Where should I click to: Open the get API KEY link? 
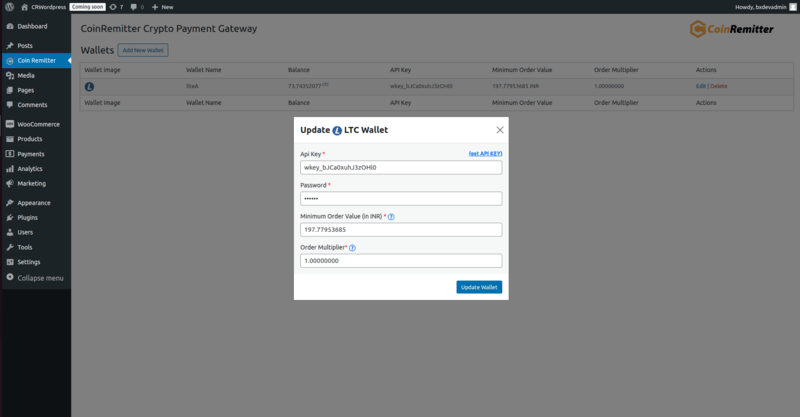point(485,154)
